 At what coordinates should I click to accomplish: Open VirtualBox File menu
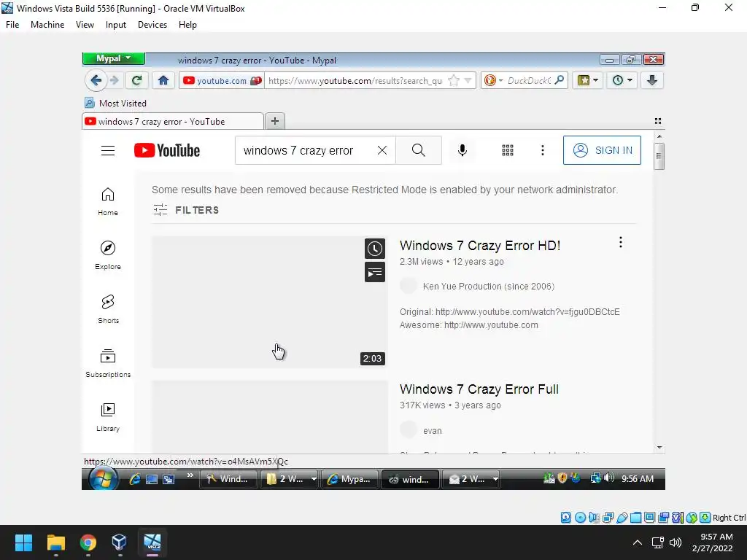(12, 25)
